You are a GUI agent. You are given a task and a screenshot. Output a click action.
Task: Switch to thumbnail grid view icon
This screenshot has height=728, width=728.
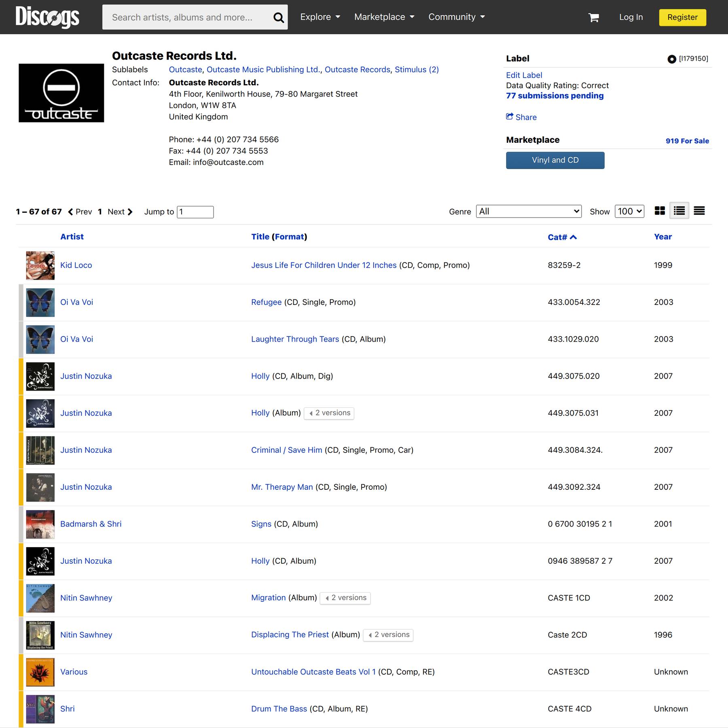(x=660, y=211)
